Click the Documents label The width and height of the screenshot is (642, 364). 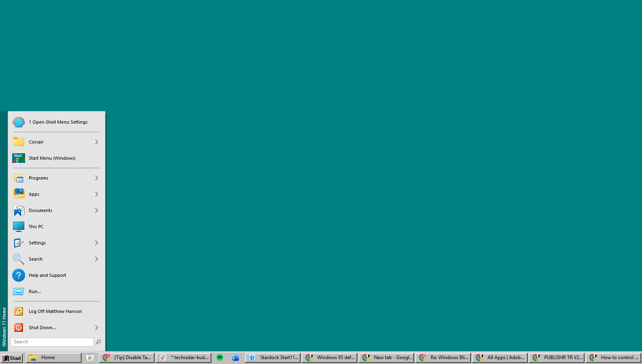point(41,210)
